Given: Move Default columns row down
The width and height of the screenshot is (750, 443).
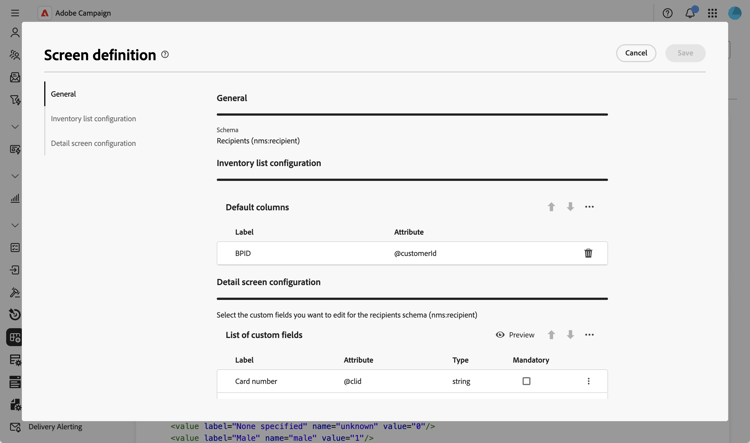Looking at the screenshot, I should (x=570, y=207).
